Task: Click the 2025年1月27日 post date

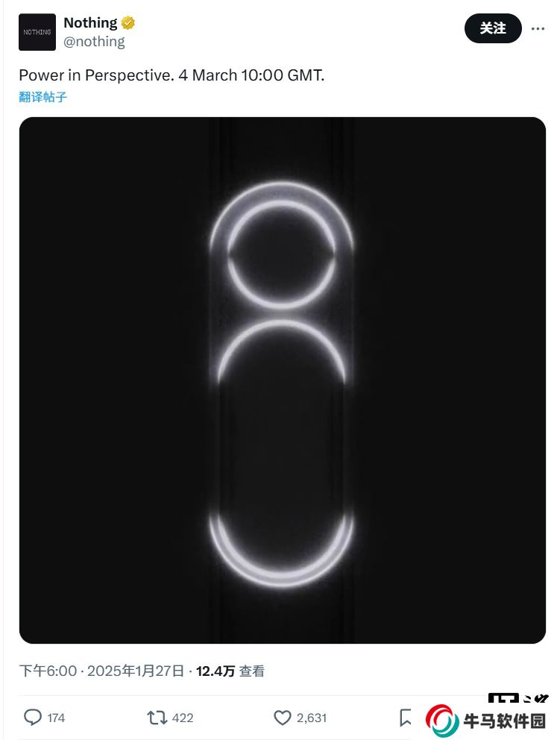Action: point(136,671)
